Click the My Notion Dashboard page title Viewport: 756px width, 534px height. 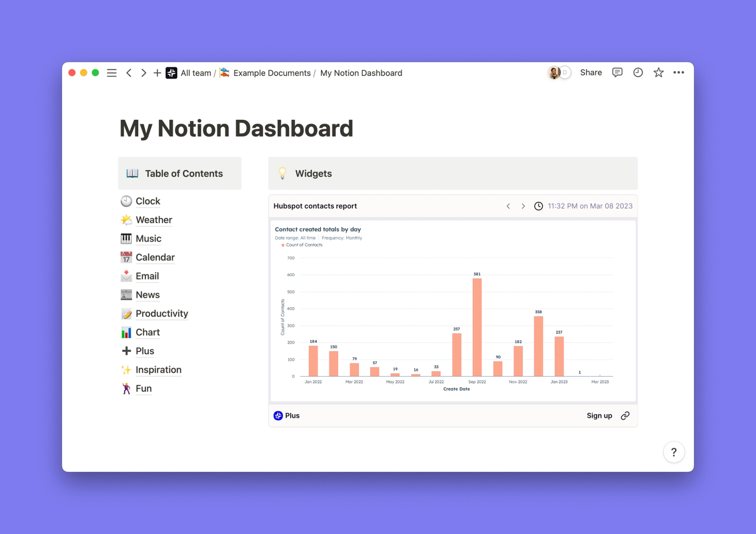click(236, 128)
